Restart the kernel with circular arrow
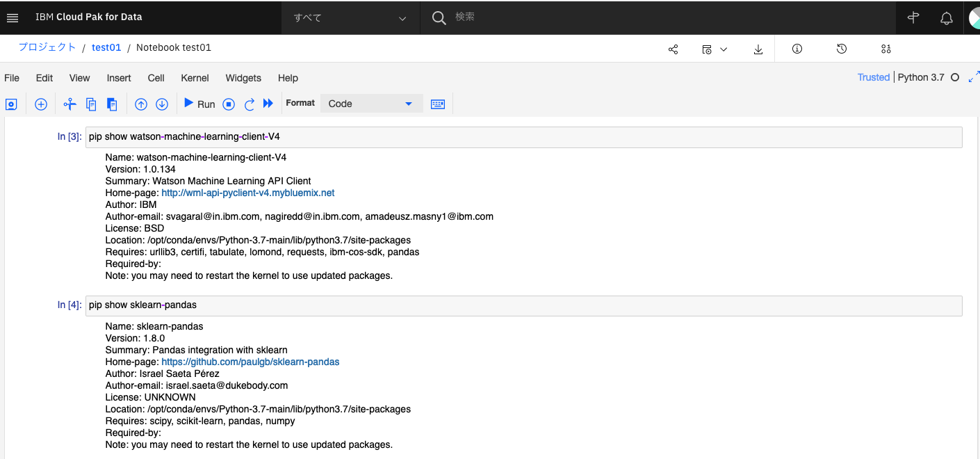The width and height of the screenshot is (980, 459). (250, 104)
